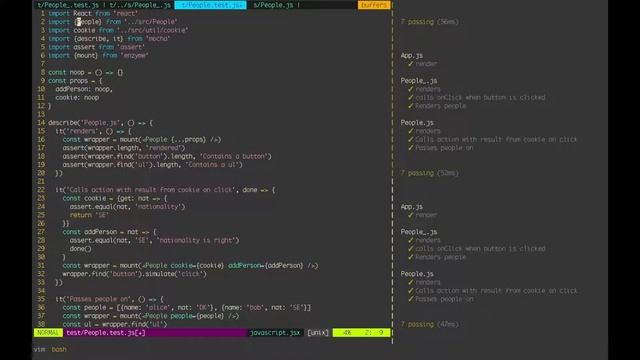The image size is (640, 360).
Task: Click line number 34 in the gutter
Action: click(41, 291)
